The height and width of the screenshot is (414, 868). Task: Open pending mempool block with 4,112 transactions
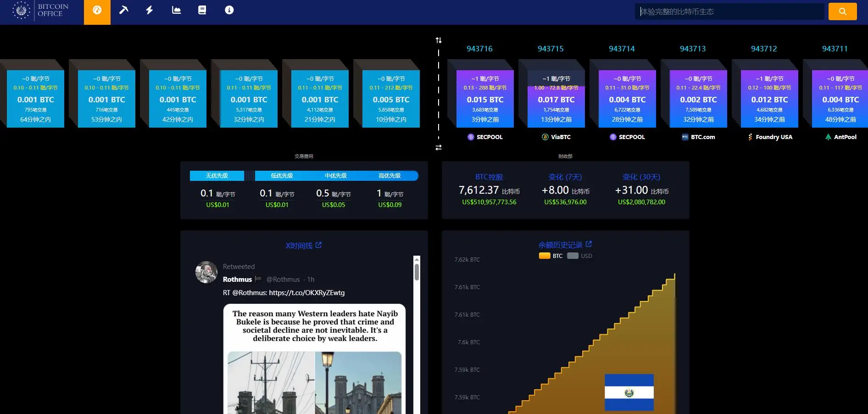click(x=320, y=99)
